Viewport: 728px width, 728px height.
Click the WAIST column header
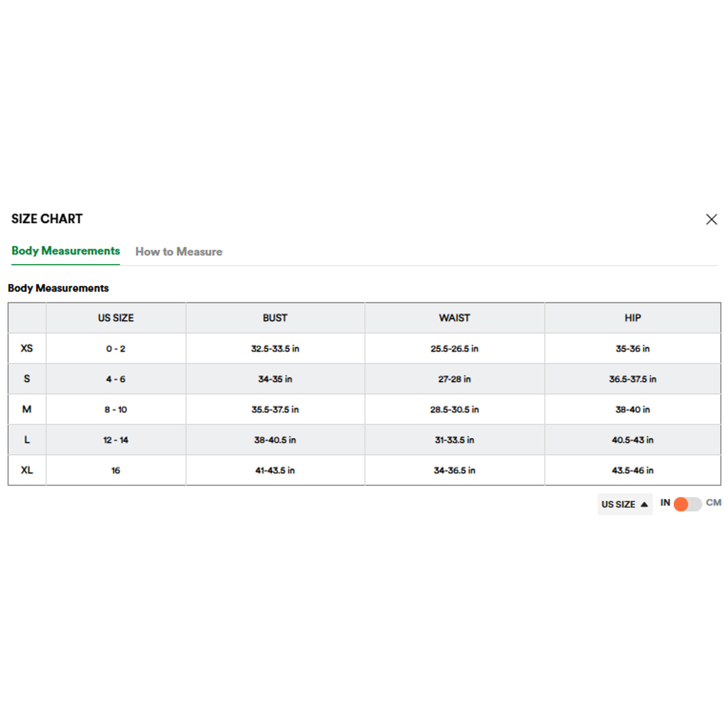(x=454, y=318)
